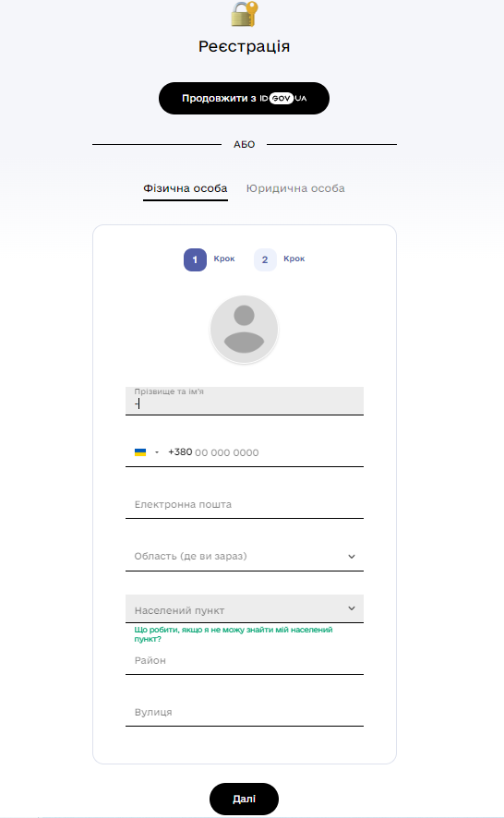Click the second Крок step label

coord(294,259)
